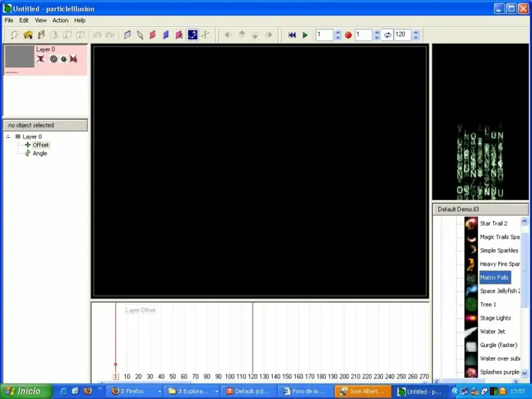This screenshot has width=532, height=399.
Task: Decrease the current frame with down stepper
Action: [x=338, y=37]
